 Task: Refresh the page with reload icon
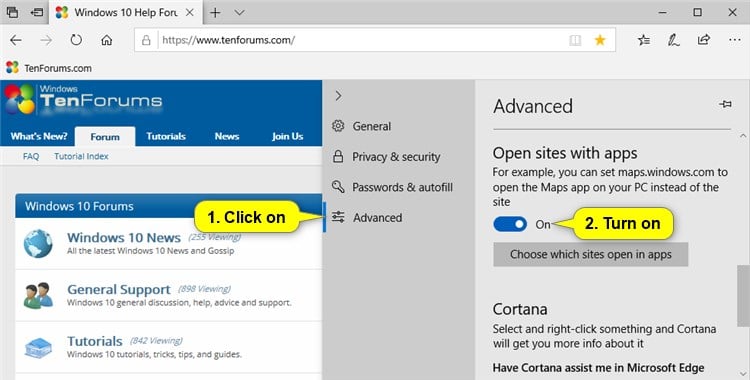coord(76,40)
